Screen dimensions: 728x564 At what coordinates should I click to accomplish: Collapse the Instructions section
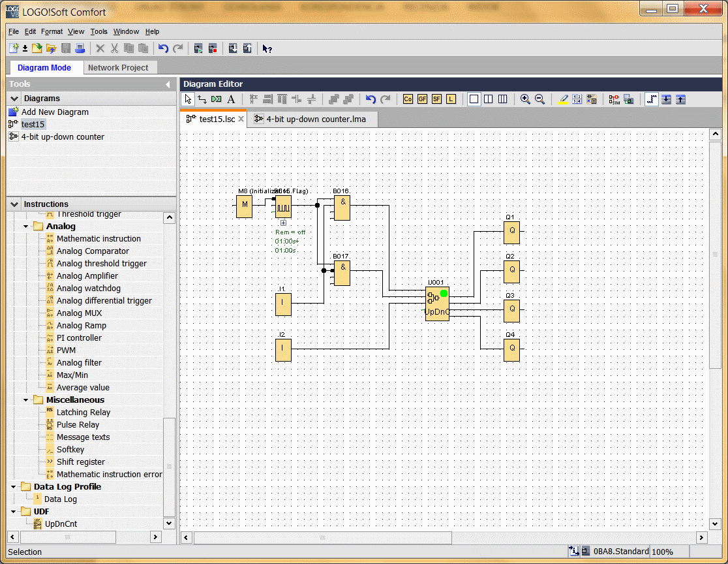14,204
